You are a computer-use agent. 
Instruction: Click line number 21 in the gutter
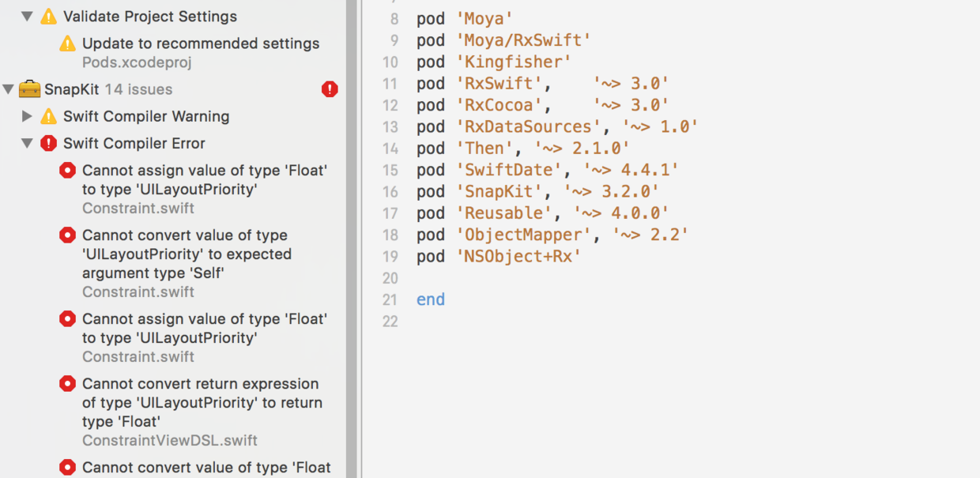click(389, 299)
